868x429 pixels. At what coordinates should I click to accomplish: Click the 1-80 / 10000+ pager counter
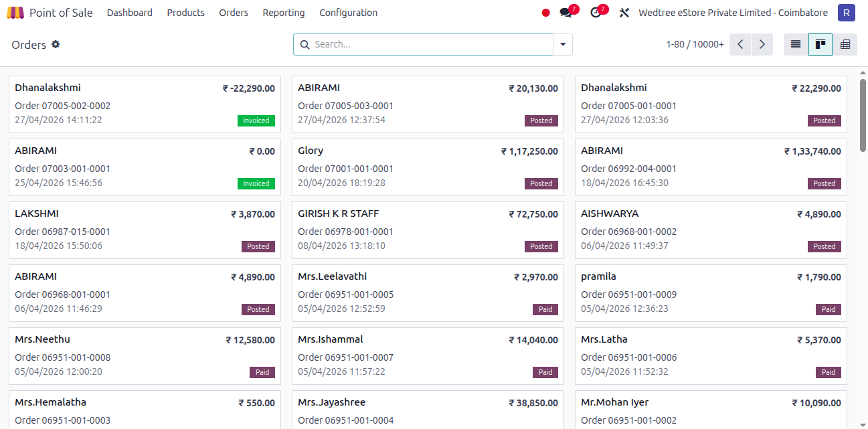[x=695, y=45]
